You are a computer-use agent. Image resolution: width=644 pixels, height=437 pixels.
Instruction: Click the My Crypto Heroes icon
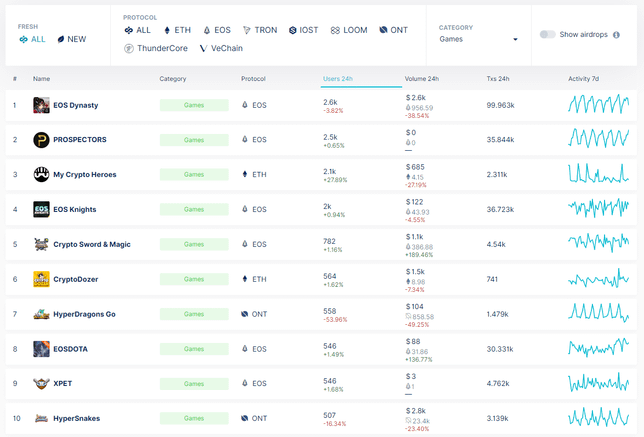pyautogui.click(x=41, y=175)
